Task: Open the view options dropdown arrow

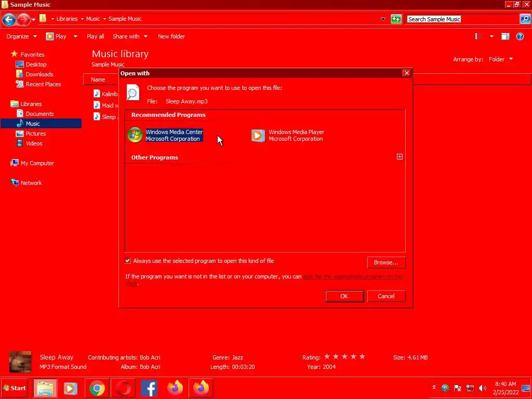Action: 491,36
